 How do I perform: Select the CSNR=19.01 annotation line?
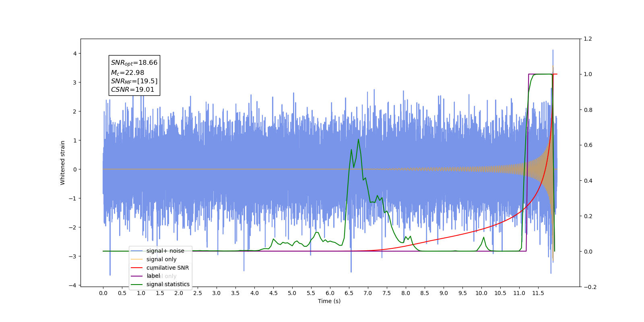(x=132, y=89)
